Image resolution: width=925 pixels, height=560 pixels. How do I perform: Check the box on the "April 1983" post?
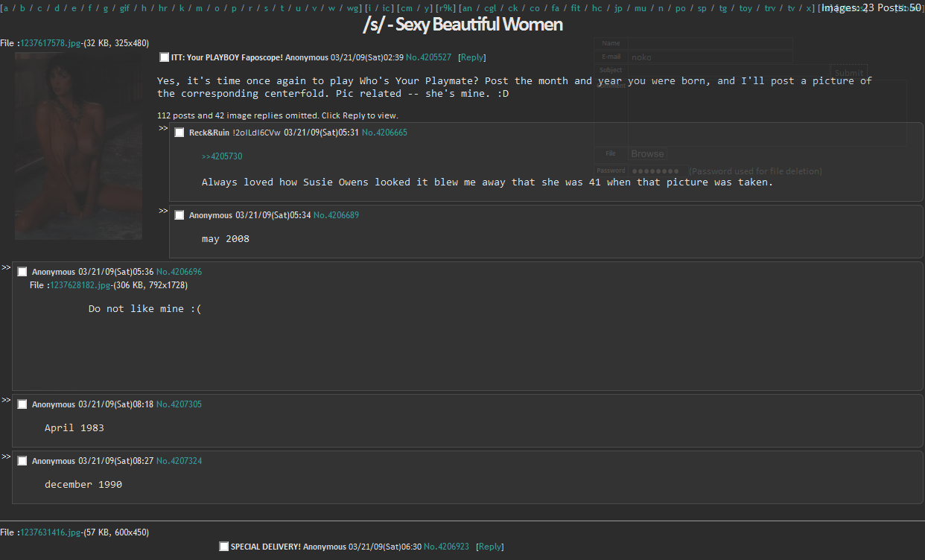(x=22, y=404)
